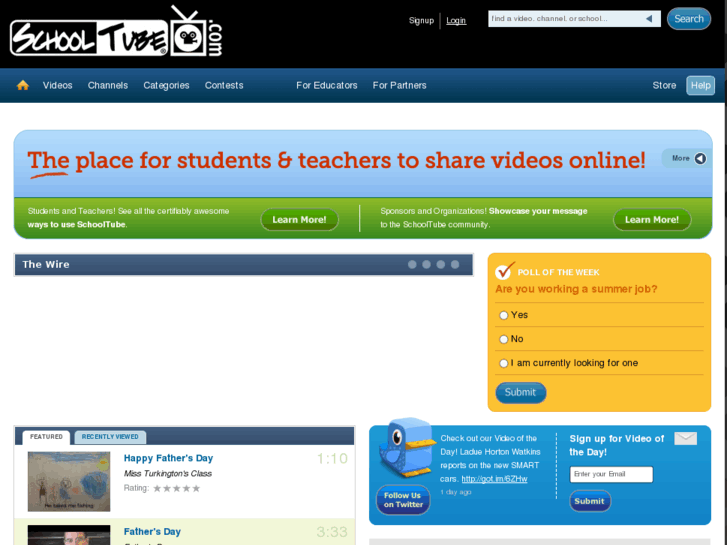
Task: Click the Help button
Action: [x=700, y=85]
